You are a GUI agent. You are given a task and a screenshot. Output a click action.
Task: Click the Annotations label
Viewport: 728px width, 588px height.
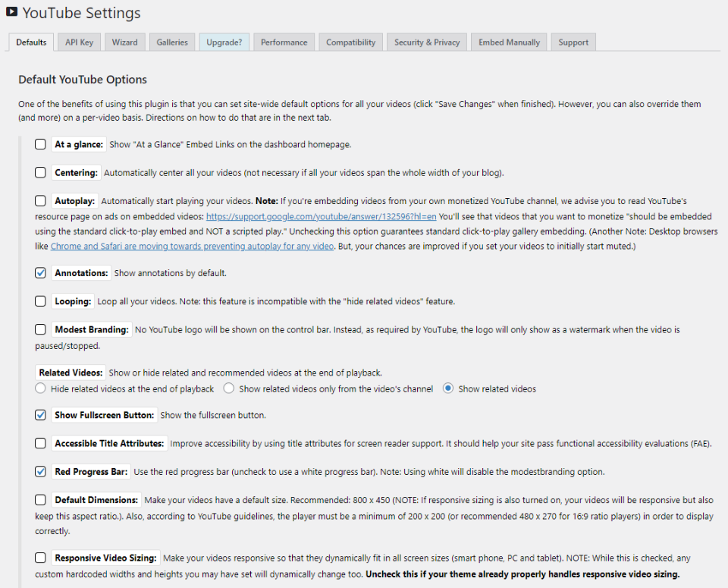(x=81, y=273)
